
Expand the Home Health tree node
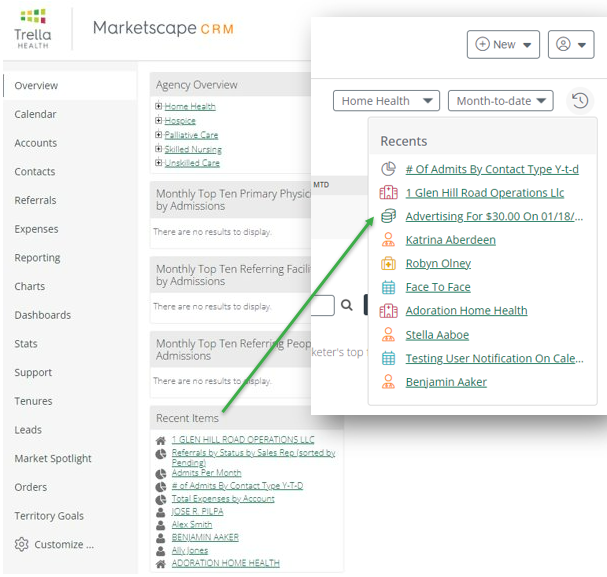pyautogui.click(x=158, y=106)
